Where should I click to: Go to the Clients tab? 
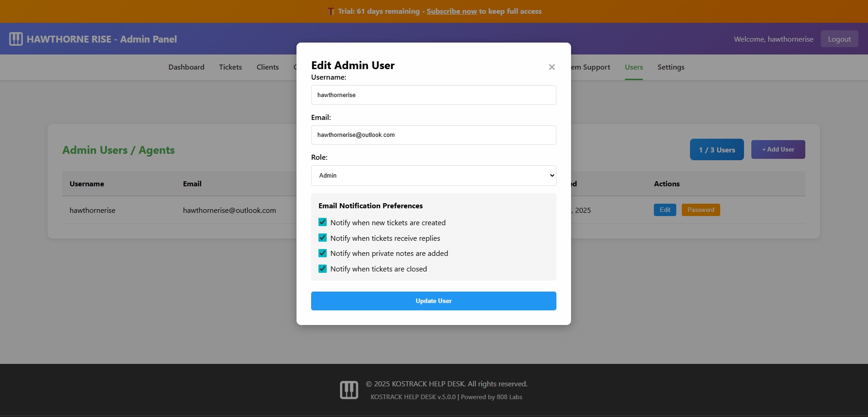[267, 67]
